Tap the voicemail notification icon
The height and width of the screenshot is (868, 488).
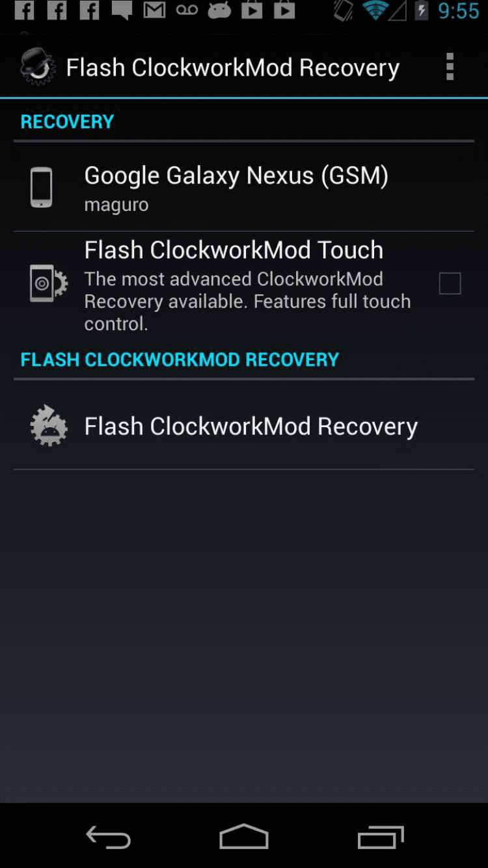tap(187, 10)
